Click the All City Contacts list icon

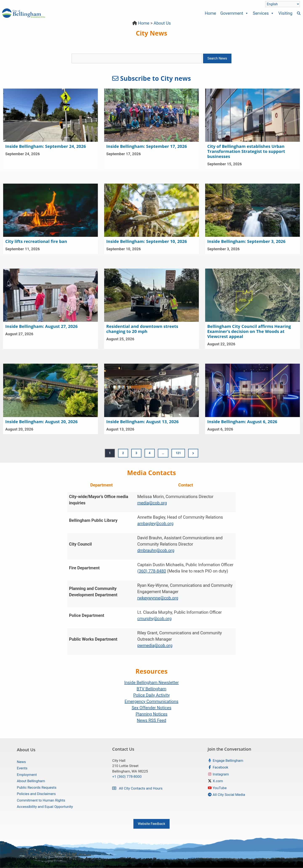(114, 788)
